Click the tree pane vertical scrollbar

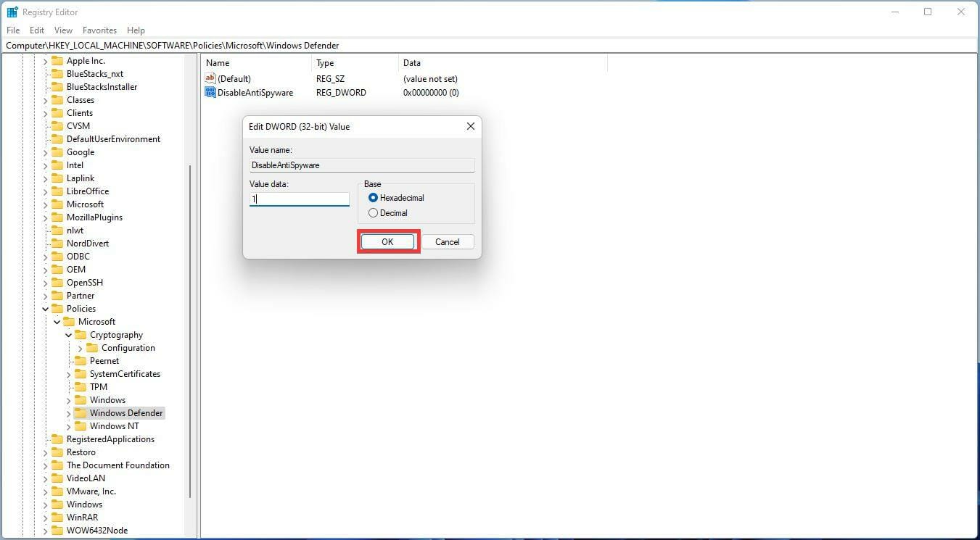pyautogui.click(x=191, y=331)
